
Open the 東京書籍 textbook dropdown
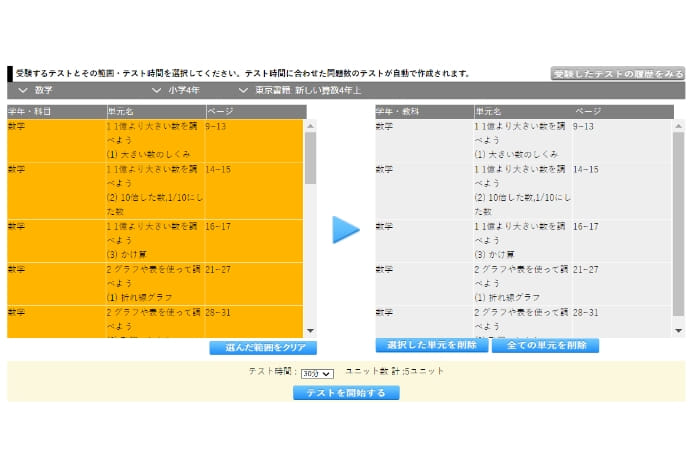point(300,90)
